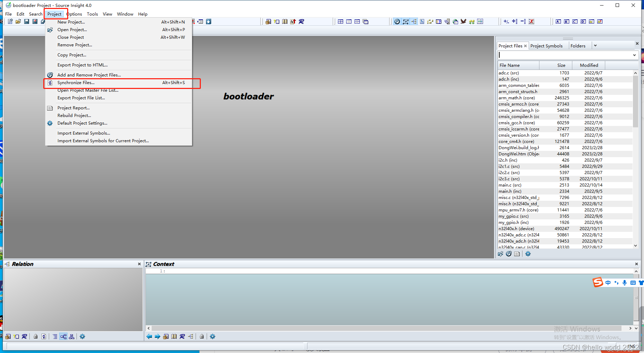
Task: Select main.c (src) in the file list
Action: (x=565, y=185)
